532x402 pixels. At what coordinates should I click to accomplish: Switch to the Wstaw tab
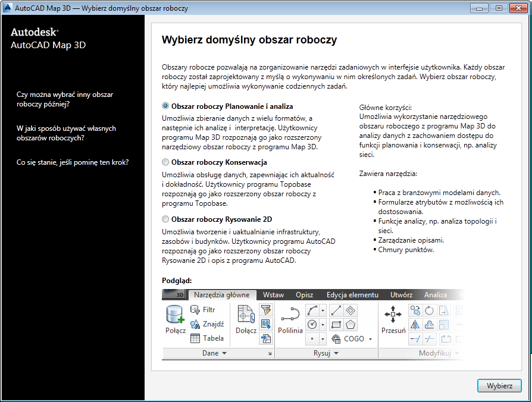point(273,295)
